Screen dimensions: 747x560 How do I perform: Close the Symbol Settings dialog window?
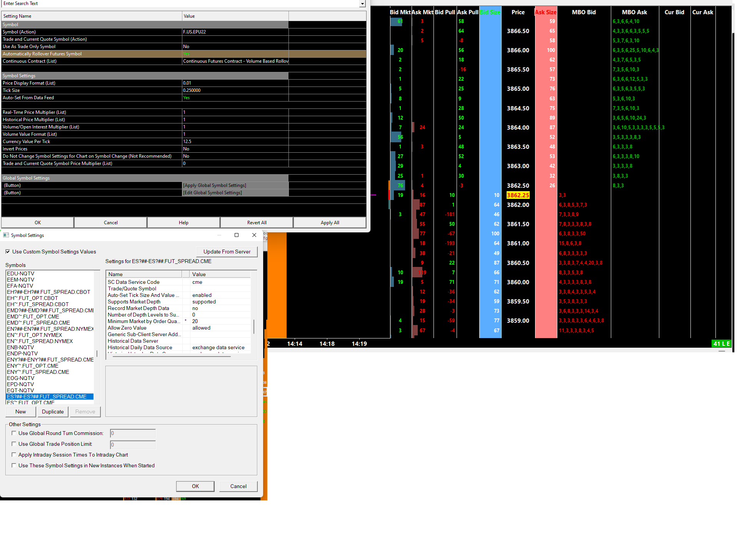pyautogui.click(x=254, y=235)
